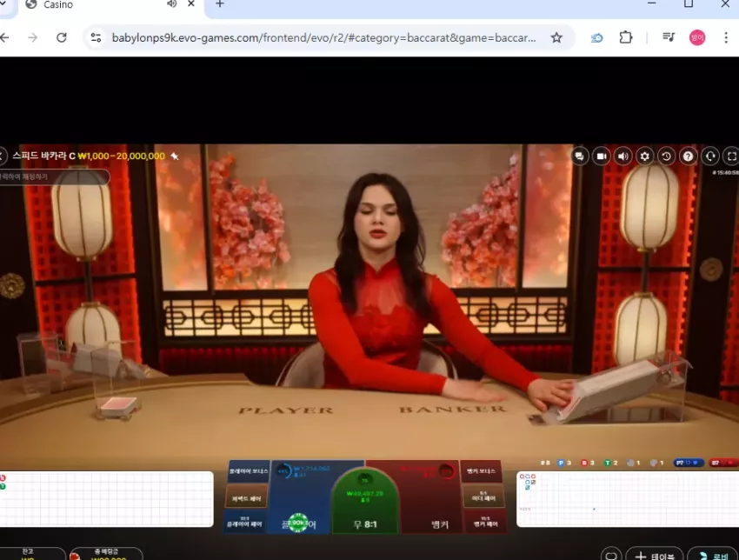739x560 pixels.
Task: Go forward in Chrome browser
Action: pos(32,37)
